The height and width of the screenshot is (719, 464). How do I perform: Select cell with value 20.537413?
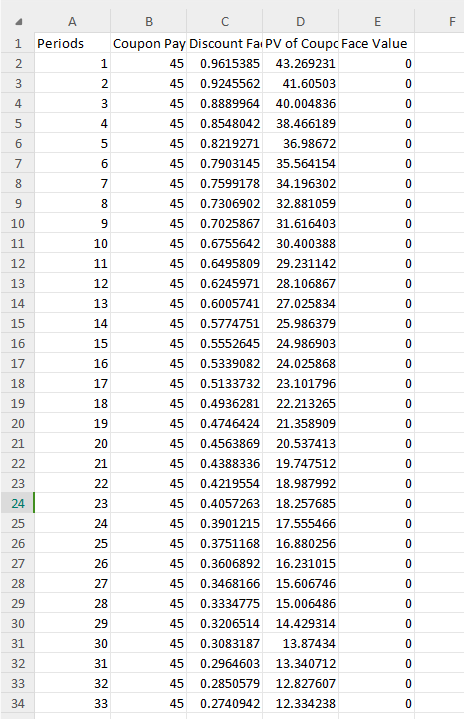300,443
